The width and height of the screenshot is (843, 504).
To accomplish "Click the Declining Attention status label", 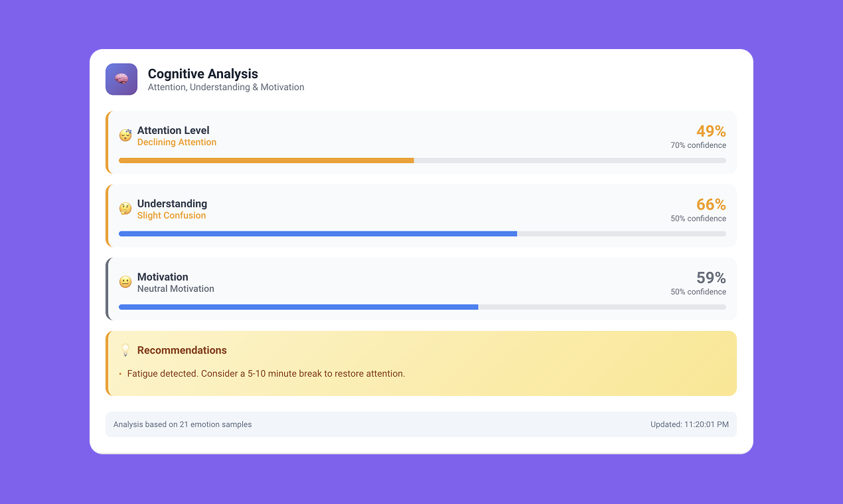I will pos(177,142).
